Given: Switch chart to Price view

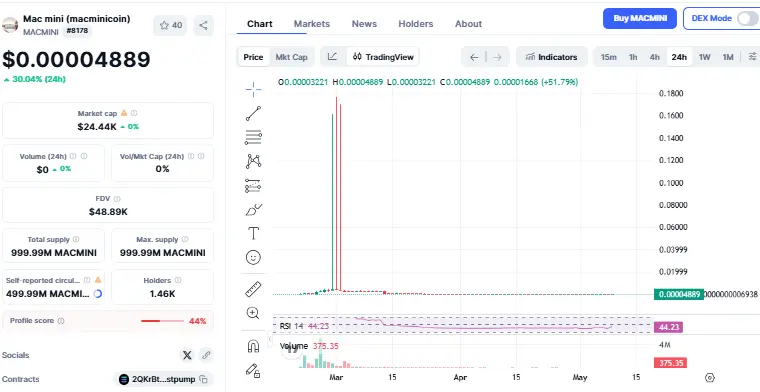Looking at the screenshot, I should click(253, 57).
